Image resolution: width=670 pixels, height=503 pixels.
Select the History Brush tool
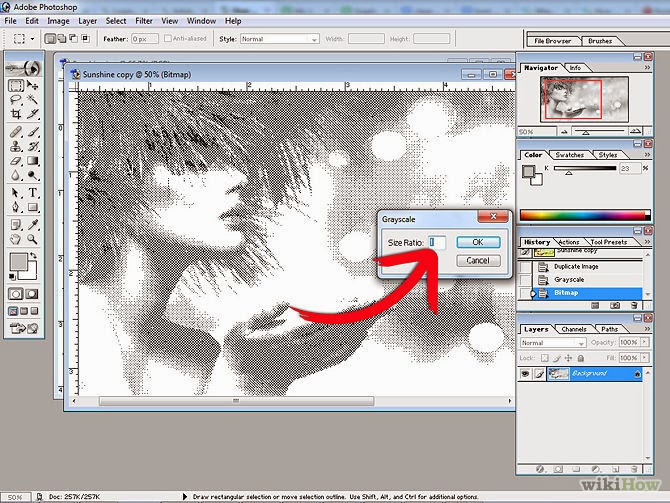click(x=32, y=147)
